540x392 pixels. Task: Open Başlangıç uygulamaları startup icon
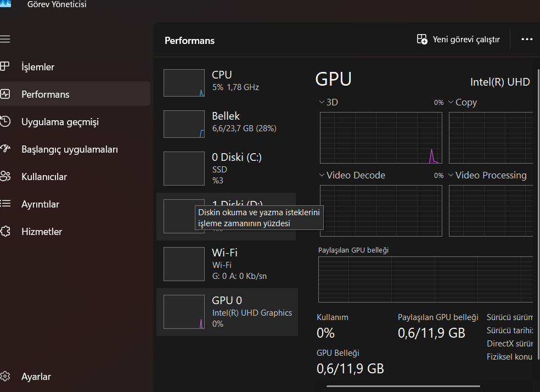pyautogui.click(x=5, y=149)
